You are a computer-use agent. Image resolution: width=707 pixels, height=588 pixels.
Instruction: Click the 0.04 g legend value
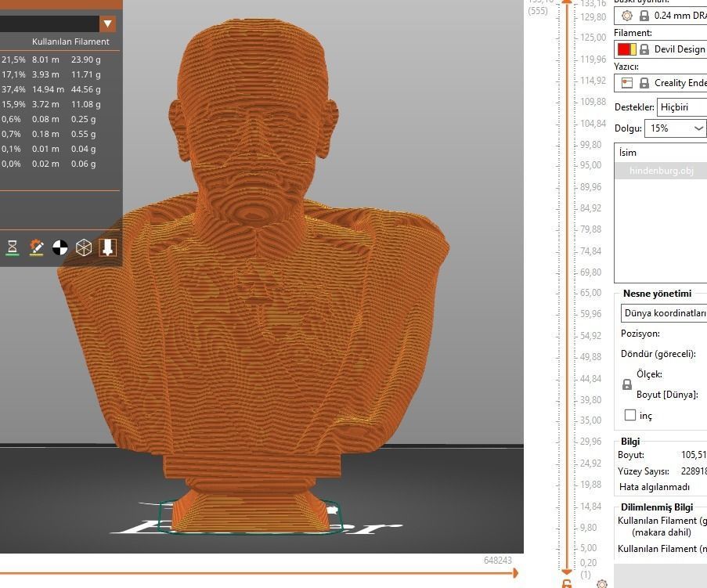(x=84, y=149)
